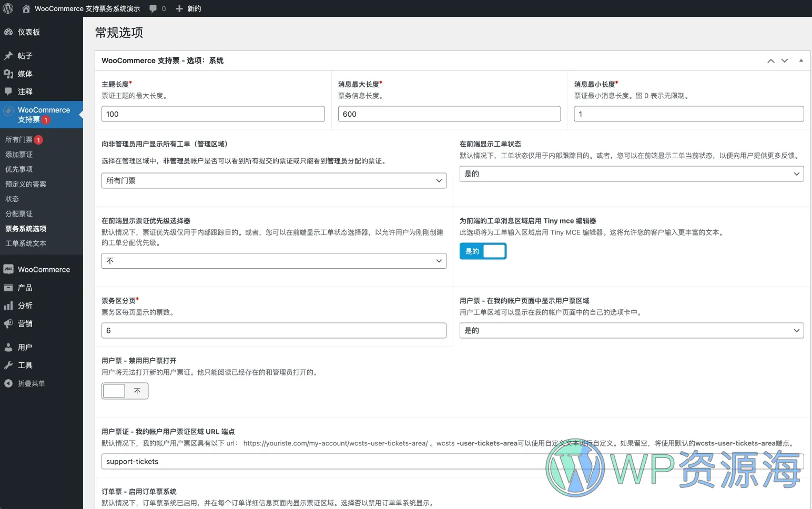
Task: Click the 消息最小长度 input field
Action: [x=689, y=114]
